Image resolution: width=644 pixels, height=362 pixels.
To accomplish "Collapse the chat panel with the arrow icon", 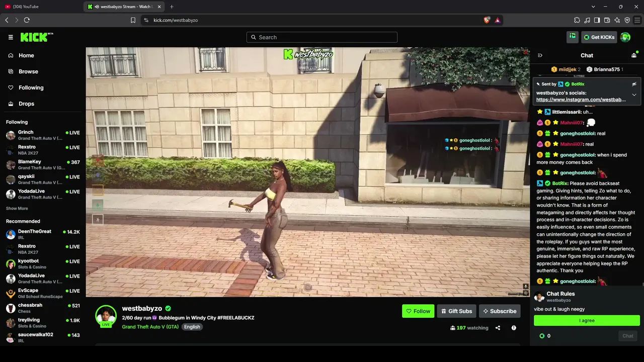I will tap(540, 55).
